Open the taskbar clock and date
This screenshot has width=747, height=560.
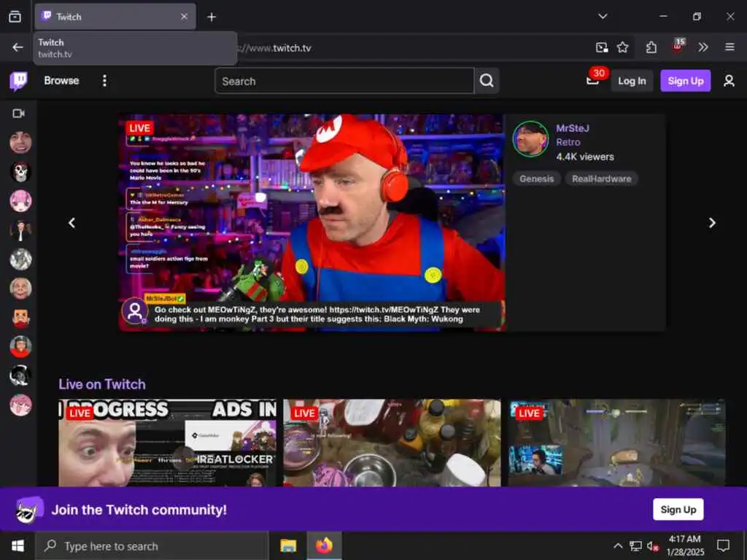(x=684, y=545)
